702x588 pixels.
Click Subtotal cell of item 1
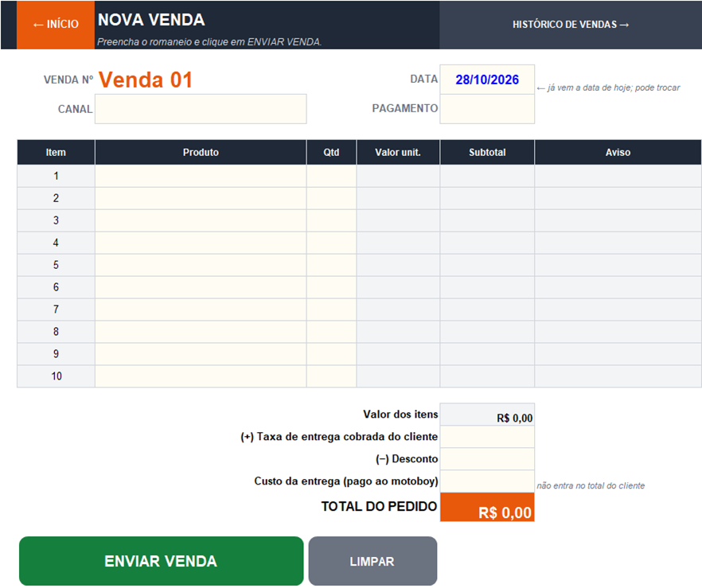pyautogui.click(x=487, y=176)
